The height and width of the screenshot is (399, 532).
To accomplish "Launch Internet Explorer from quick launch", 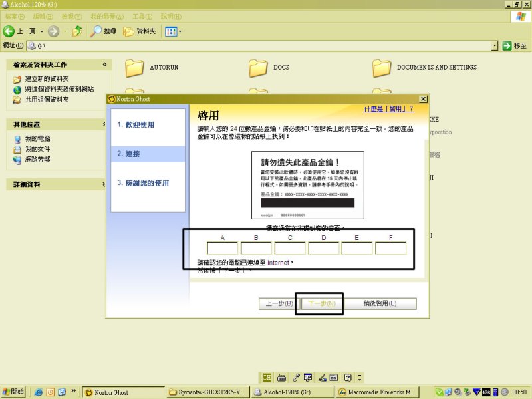I will (39, 392).
